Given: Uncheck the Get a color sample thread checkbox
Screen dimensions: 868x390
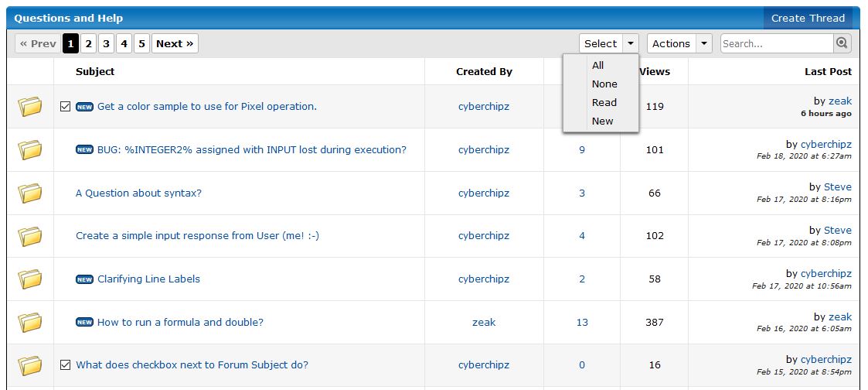Looking at the screenshot, I should (x=66, y=106).
